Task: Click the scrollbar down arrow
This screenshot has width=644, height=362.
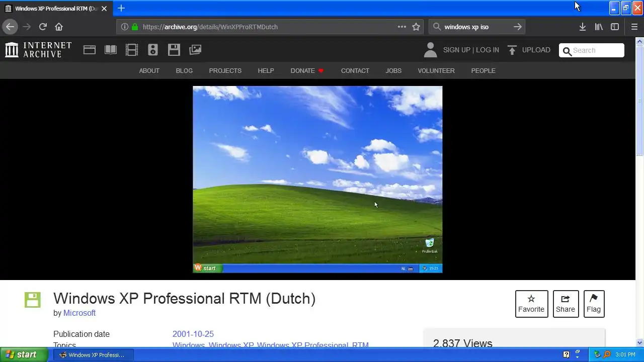Action: point(640,343)
